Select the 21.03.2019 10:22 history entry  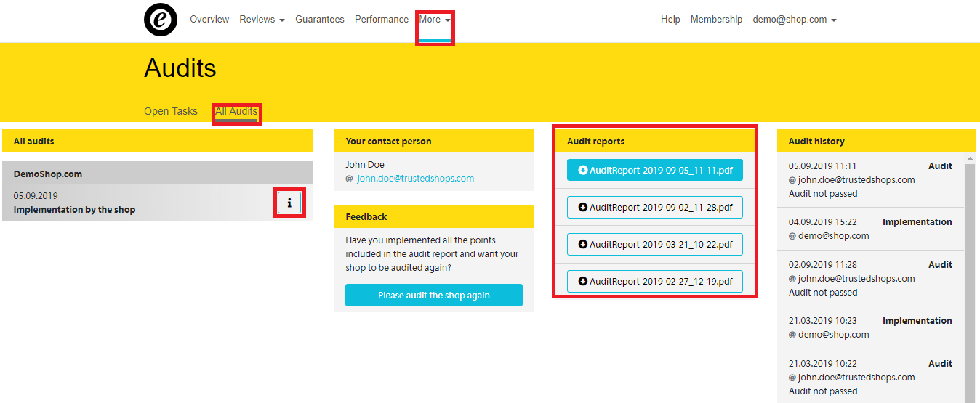point(870,376)
